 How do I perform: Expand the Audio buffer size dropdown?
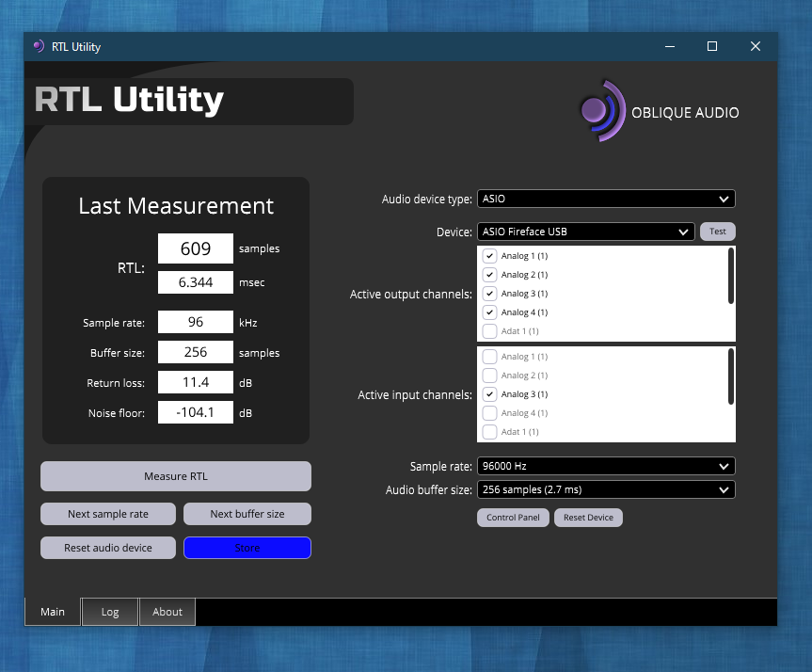(606, 489)
